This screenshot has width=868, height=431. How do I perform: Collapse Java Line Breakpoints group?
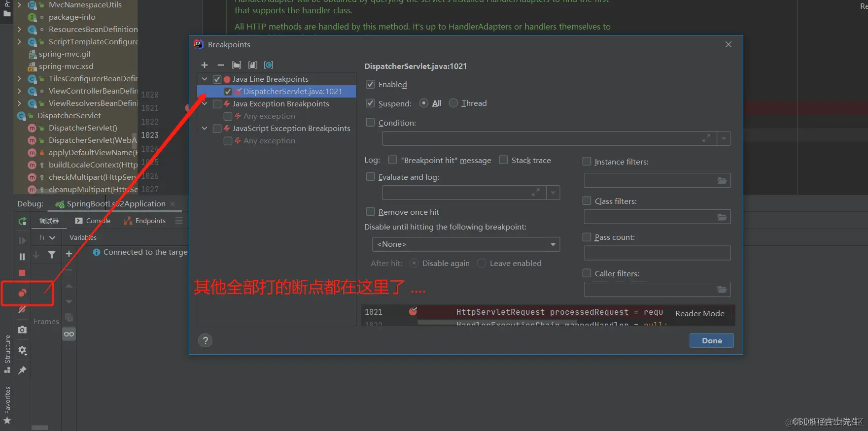[x=205, y=79]
